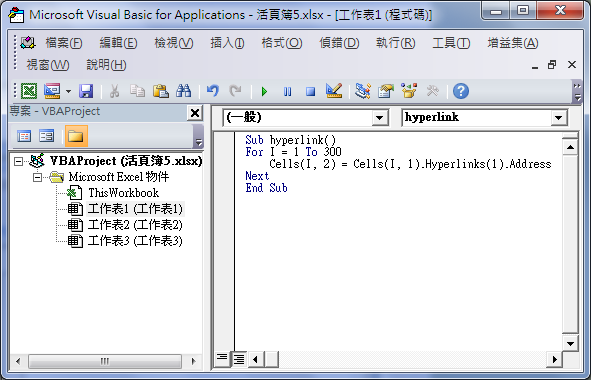This screenshot has height=380, width=591.
Task: Click the toolbar options overflow arrow
Action: 577,92
